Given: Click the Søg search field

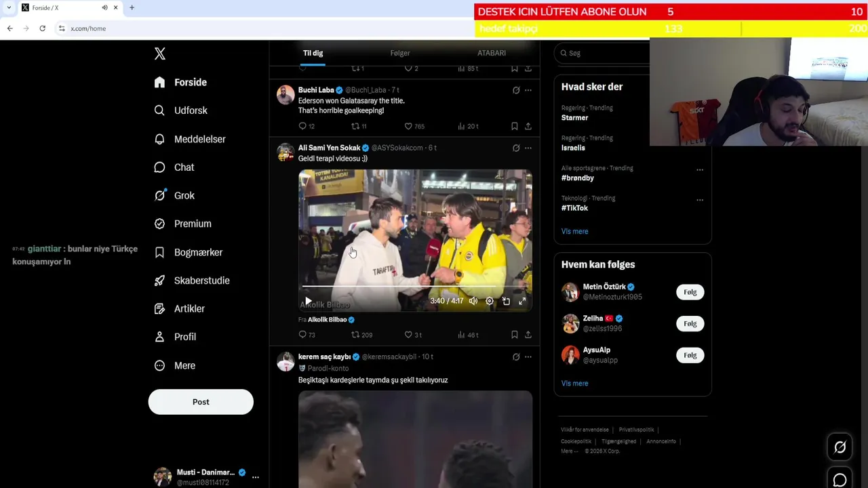Looking at the screenshot, I should [602, 53].
